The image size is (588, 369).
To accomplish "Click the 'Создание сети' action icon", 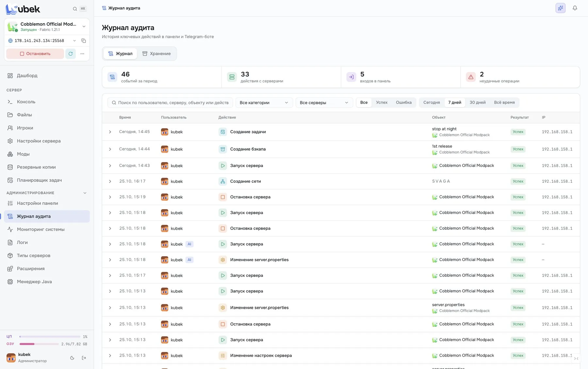I will click(x=223, y=181).
